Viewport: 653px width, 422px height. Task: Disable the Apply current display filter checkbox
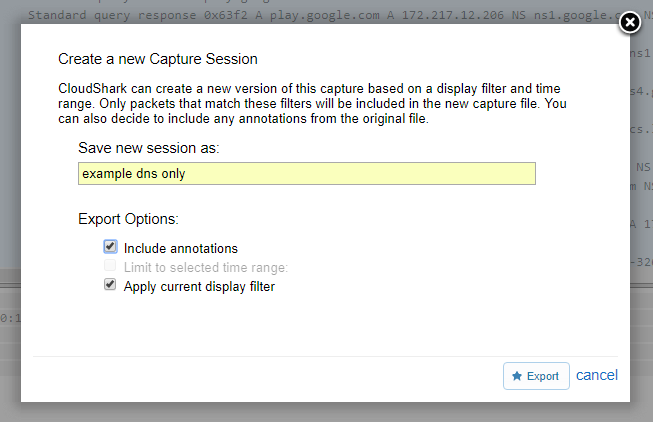[x=110, y=285]
